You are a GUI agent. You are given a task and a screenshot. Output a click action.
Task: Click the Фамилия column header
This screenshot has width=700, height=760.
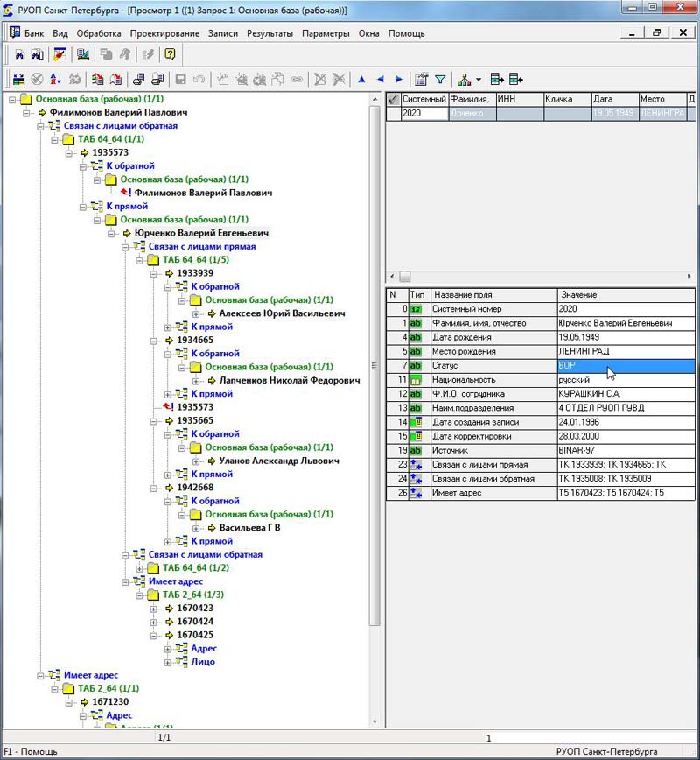tap(472, 100)
